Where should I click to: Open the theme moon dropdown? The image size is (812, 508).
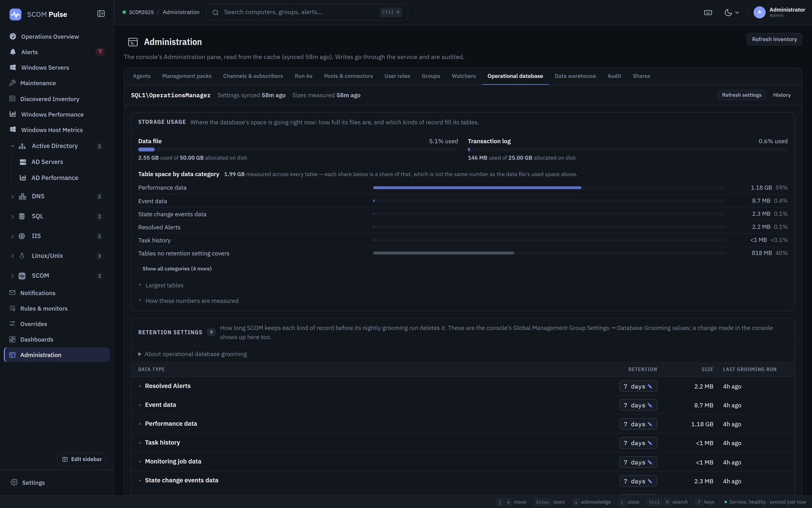click(x=732, y=12)
